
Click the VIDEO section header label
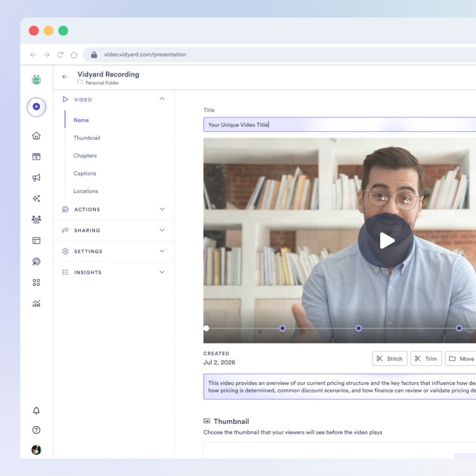[83, 99]
